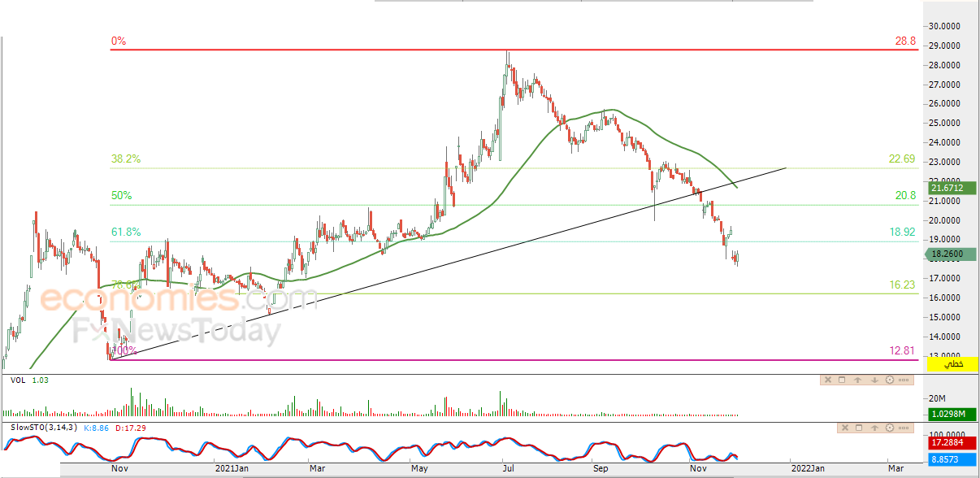This screenshot has height=478, width=980.
Task: Move the VOL panel down
Action: tap(874, 380)
